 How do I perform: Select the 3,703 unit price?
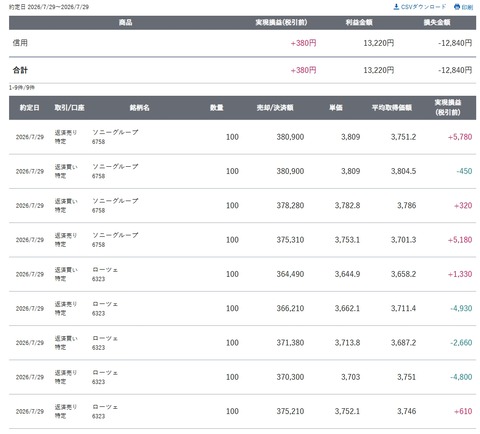click(x=351, y=377)
